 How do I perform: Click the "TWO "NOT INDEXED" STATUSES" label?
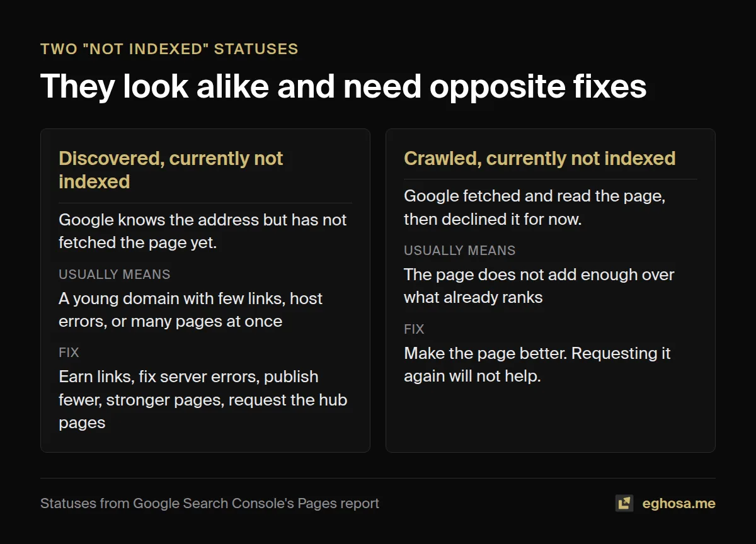[169, 49]
